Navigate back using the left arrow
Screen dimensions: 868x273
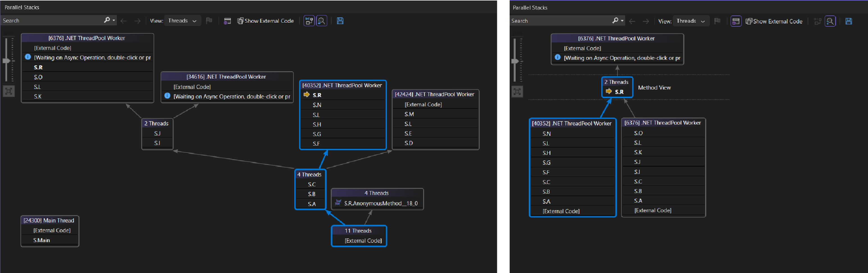tap(124, 20)
